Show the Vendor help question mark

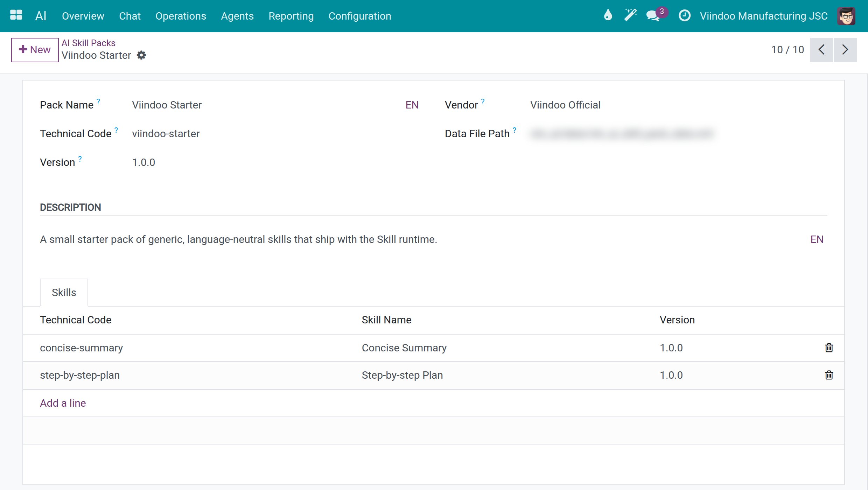pos(483,101)
